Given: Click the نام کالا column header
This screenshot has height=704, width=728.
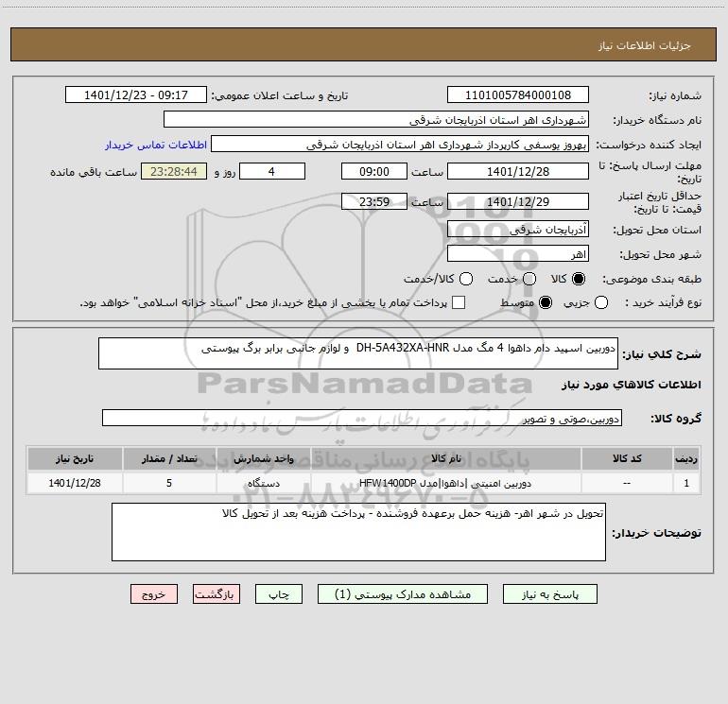Looking at the screenshot, I should click(x=445, y=458).
